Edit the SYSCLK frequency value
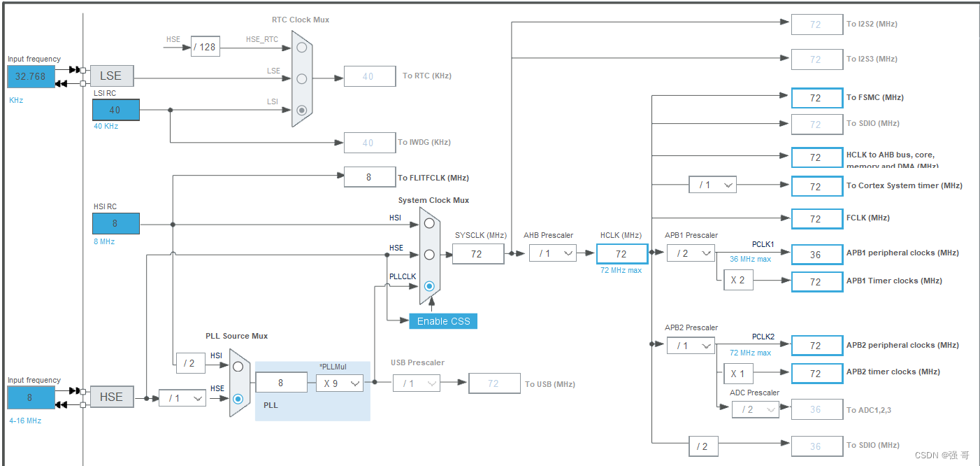This screenshot has height=466, width=980. 477,253
